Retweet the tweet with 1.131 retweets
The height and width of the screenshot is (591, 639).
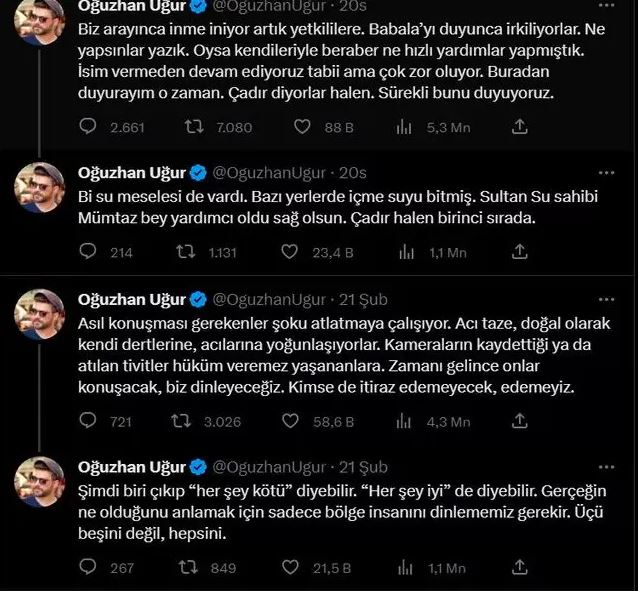(x=185, y=253)
